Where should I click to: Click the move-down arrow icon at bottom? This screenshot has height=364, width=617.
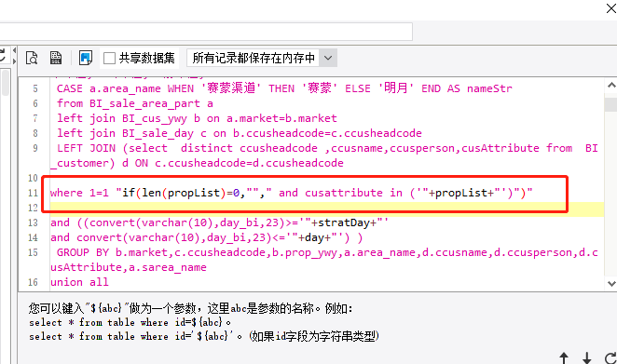click(586, 358)
